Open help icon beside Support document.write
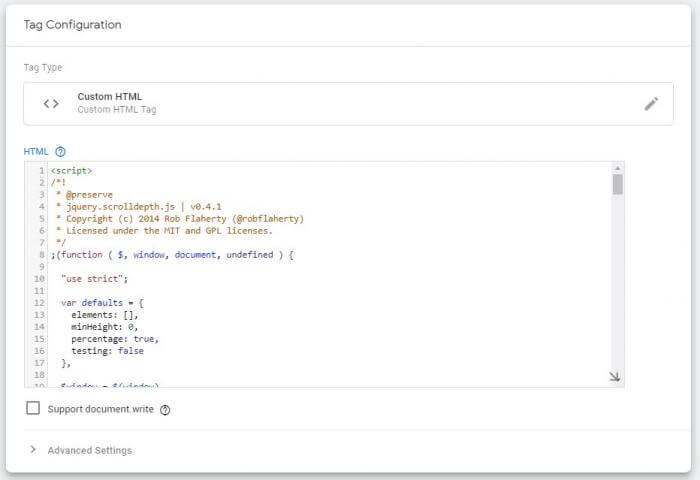 (165, 409)
